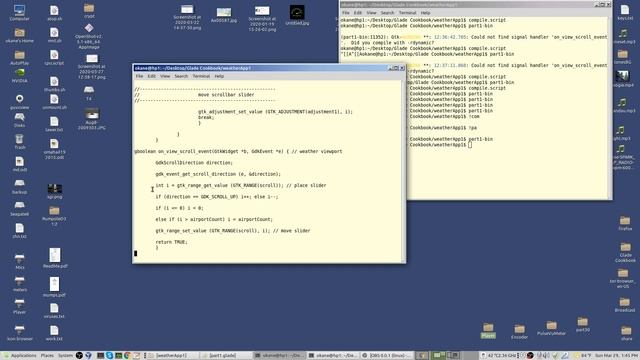Open File menu in front terminal
This screenshot has width=640, height=360.
[x=140, y=76]
